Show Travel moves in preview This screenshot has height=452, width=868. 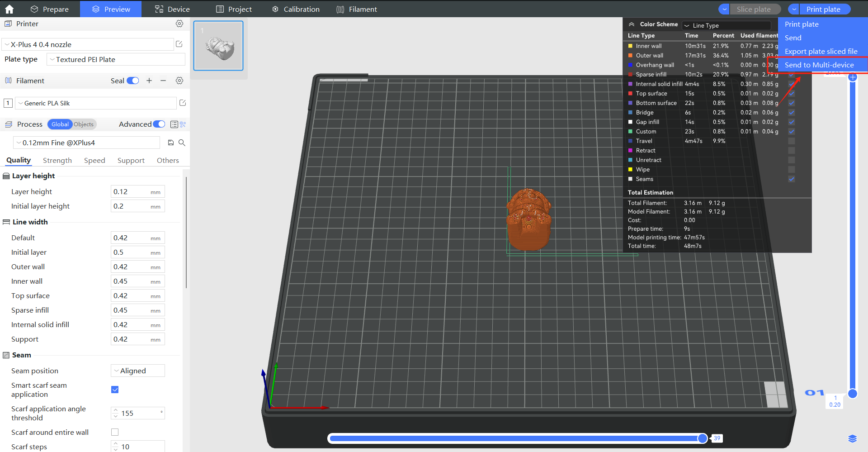tap(792, 141)
